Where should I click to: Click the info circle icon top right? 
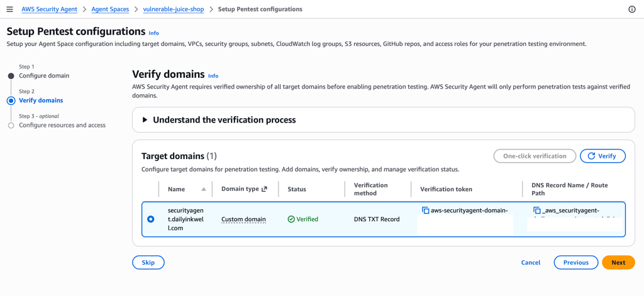(631, 9)
